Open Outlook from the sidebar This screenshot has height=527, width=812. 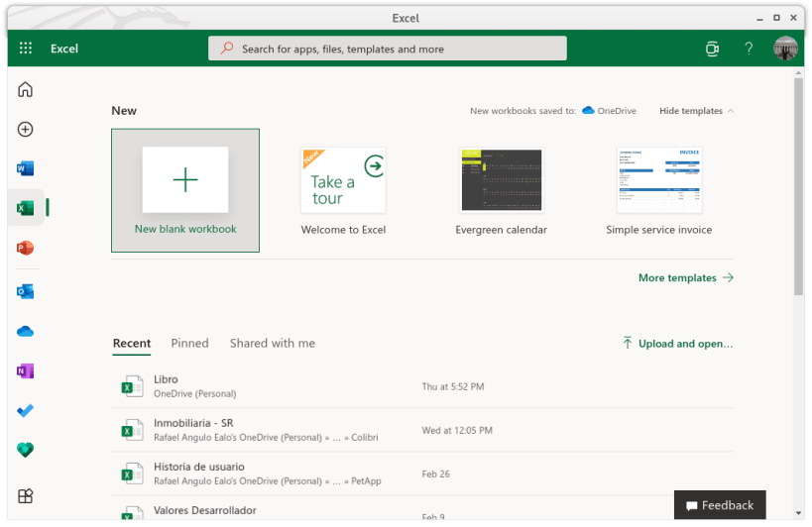(26, 291)
